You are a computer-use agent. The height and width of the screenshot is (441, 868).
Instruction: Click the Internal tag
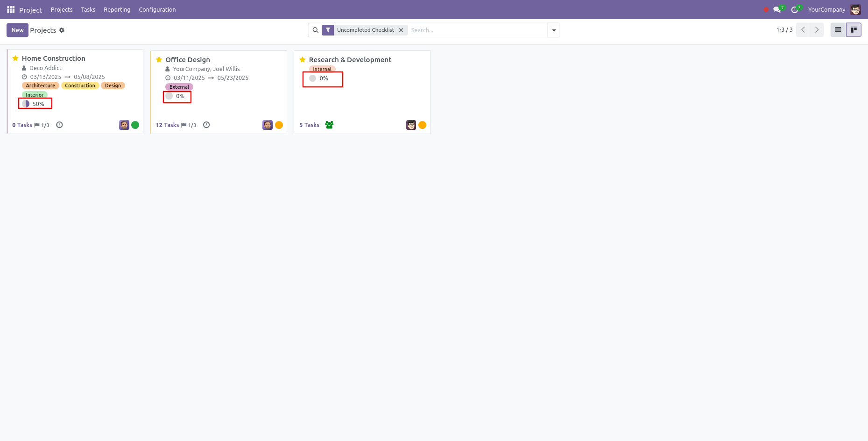click(x=322, y=69)
